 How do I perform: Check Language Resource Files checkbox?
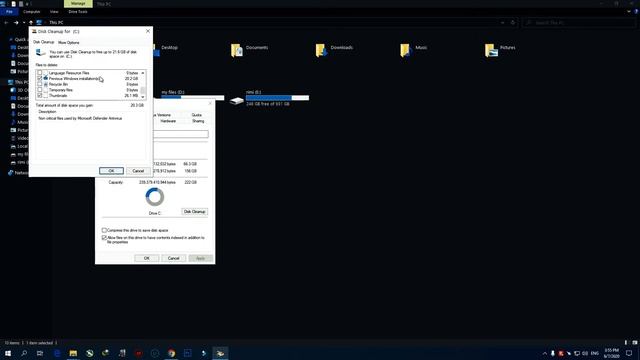coord(40,73)
